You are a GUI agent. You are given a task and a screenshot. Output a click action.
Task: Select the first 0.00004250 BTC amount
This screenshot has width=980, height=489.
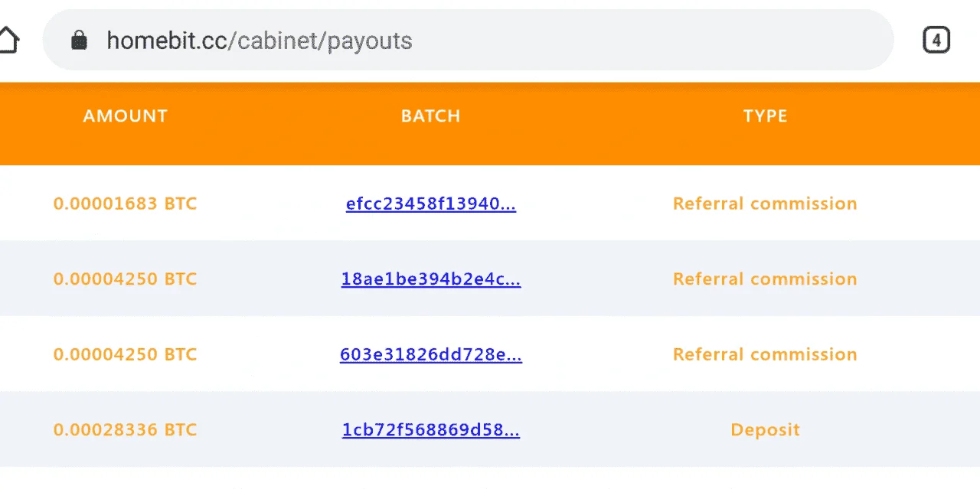pyautogui.click(x=126, y=279)
